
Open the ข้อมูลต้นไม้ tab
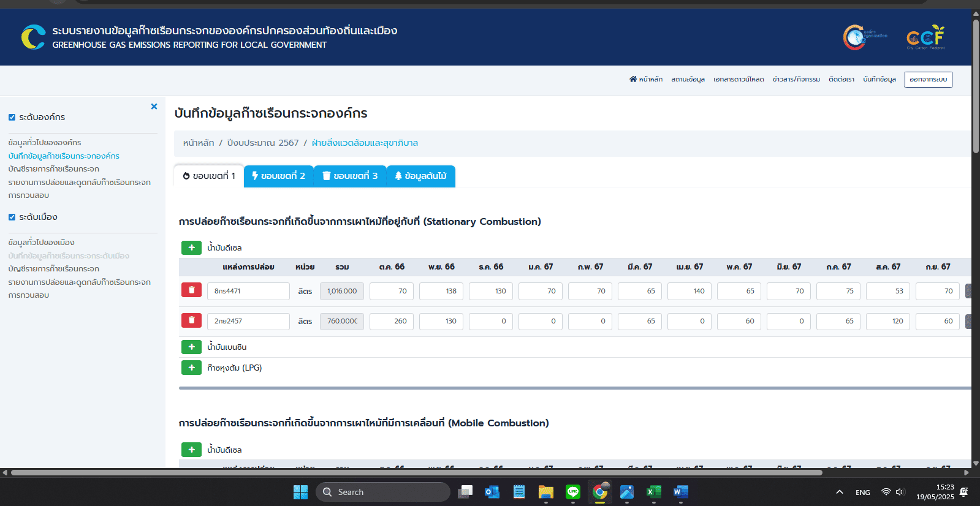[420, 176]
